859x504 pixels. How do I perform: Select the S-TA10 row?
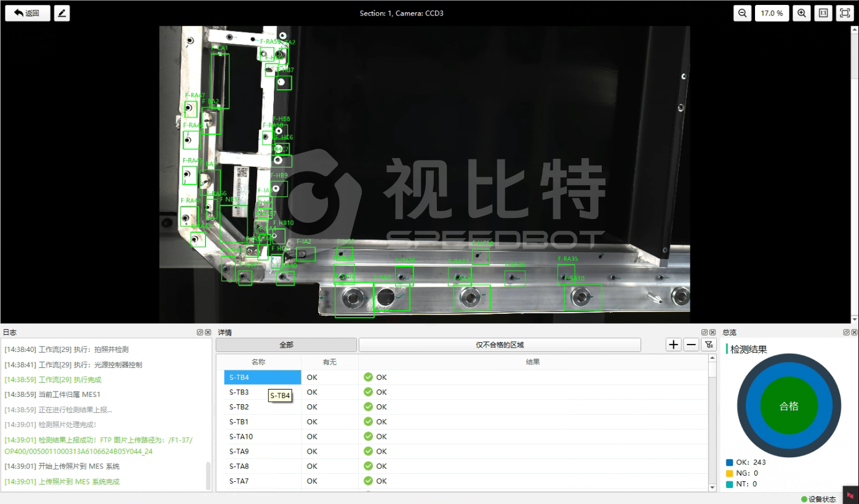tap(466, 436)
